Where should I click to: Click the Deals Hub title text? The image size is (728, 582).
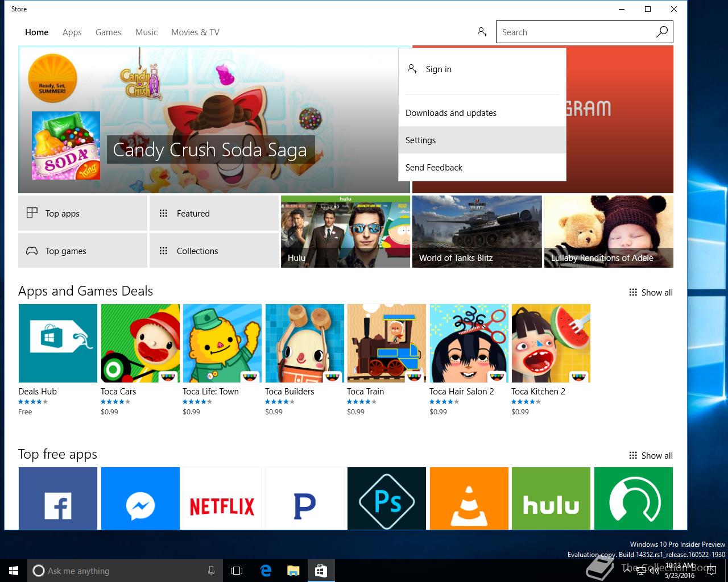pos(38,391)
